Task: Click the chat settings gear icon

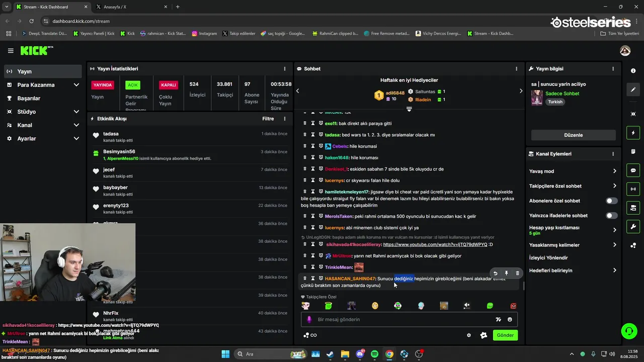Action: [469, 335]
